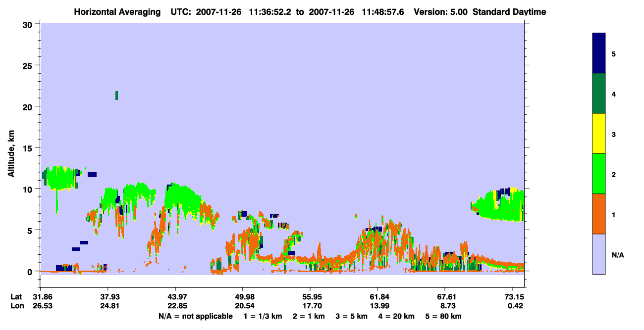The height and width of the screenshot is (330, 644).
Task: Click the isolated green feature near 21 km
Action: (x=116, y=95)
